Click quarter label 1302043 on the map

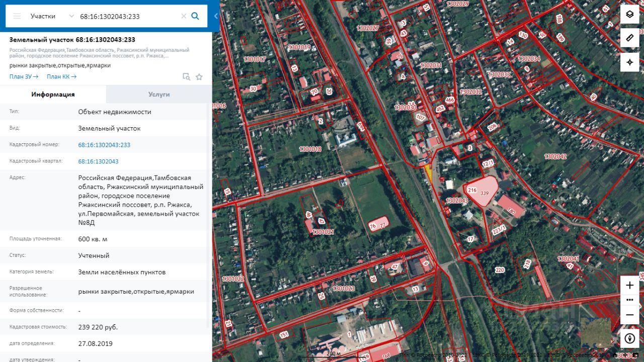click(x=457, y=200)
